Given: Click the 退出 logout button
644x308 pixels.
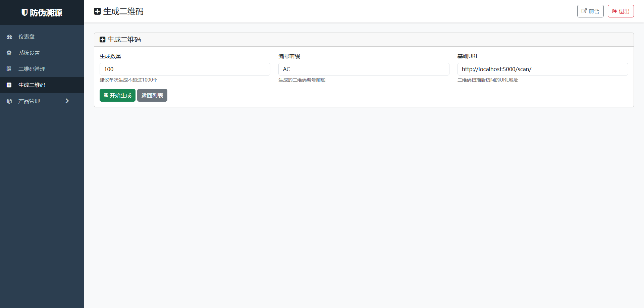Looking at the screenshot, I should [x=621, y=11].
